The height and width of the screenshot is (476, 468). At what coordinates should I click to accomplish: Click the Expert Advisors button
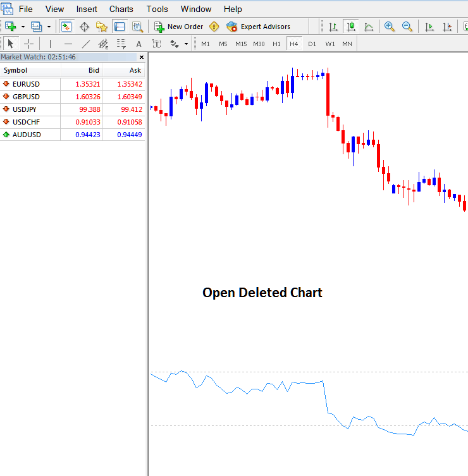[258, 27]
